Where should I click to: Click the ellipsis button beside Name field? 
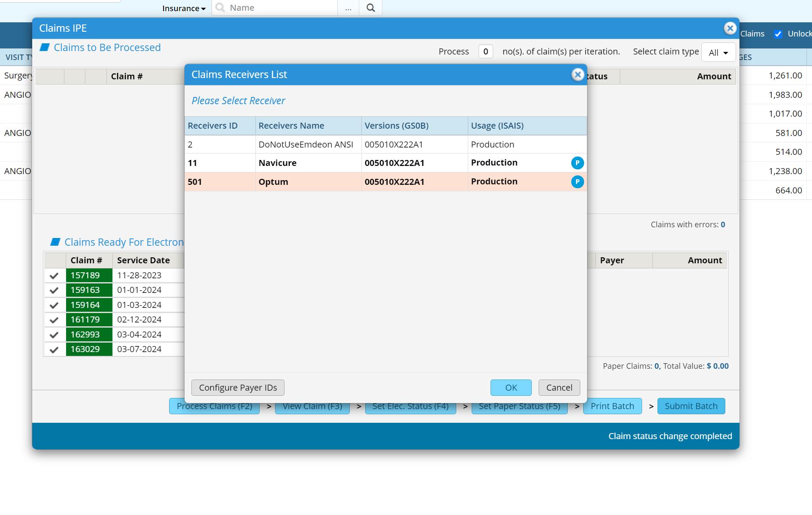(x=348, y=8)
